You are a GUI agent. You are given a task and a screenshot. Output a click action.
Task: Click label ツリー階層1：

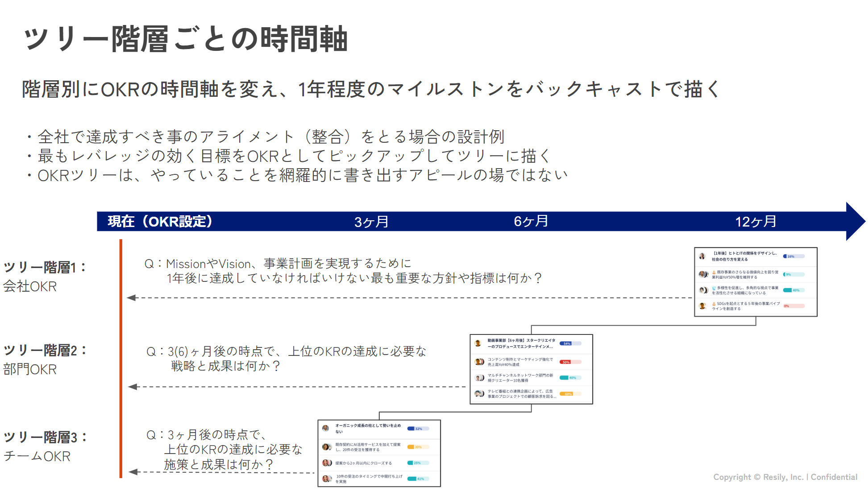point(45,267)
